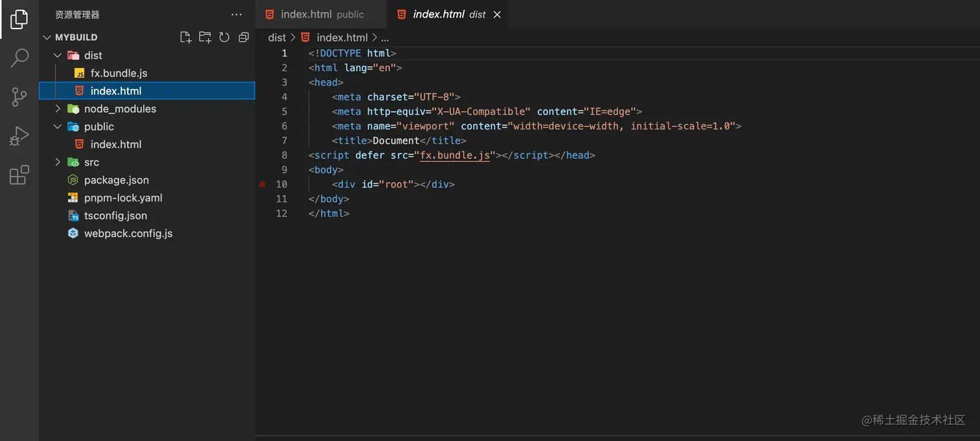Select the node_modules folder row

[x=147, y=109]
